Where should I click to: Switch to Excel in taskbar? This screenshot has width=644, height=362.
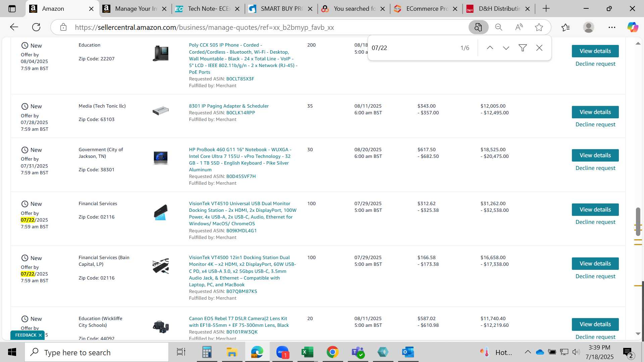[x=307, y=352]
